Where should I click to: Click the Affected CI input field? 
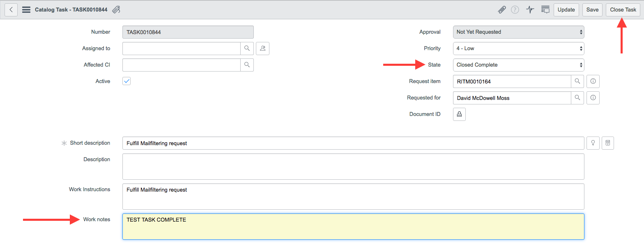click(x=181, y=65)
